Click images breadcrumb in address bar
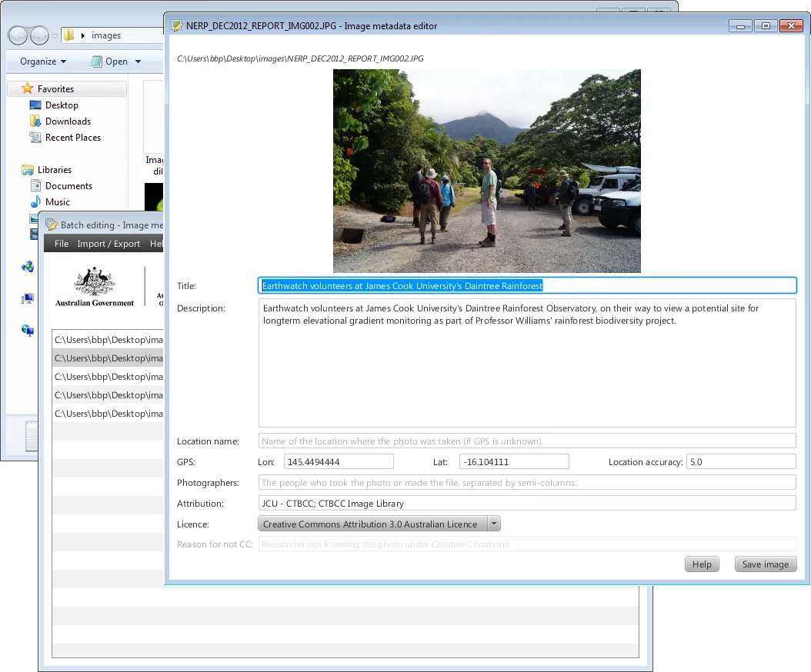This screenshot has width=811, height=672. pos(106,35)
